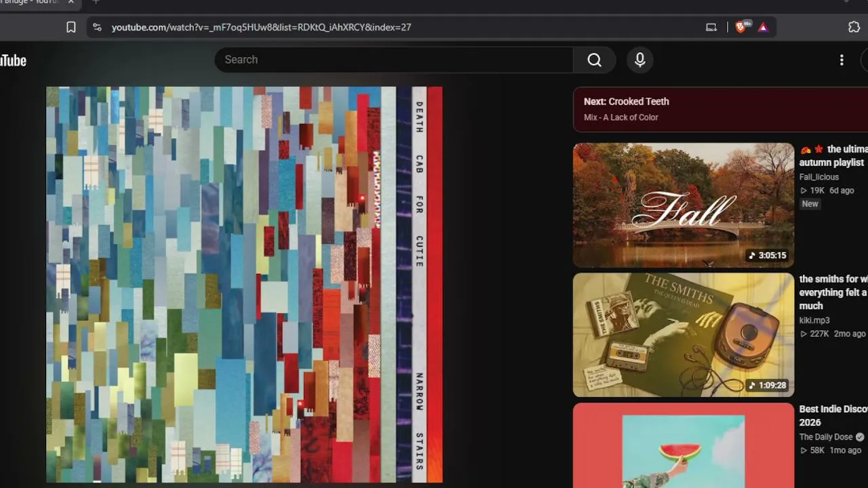Click the YouTube search magnifier button

click(x=594, y=60)
